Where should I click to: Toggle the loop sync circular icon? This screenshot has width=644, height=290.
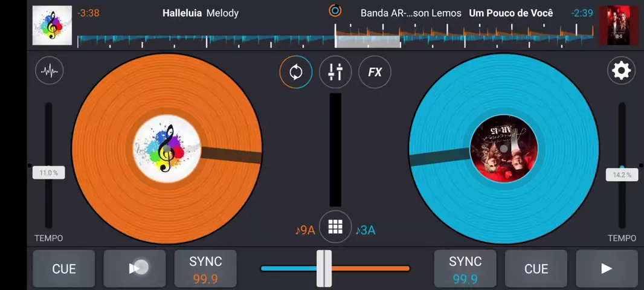(x=296, y=72)
